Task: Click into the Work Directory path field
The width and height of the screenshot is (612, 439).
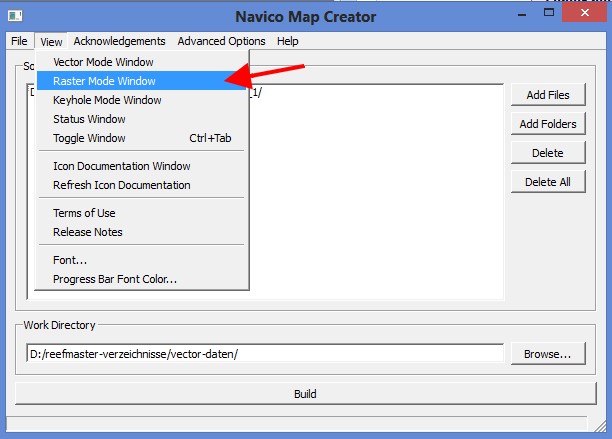Action: click(265, 354)
